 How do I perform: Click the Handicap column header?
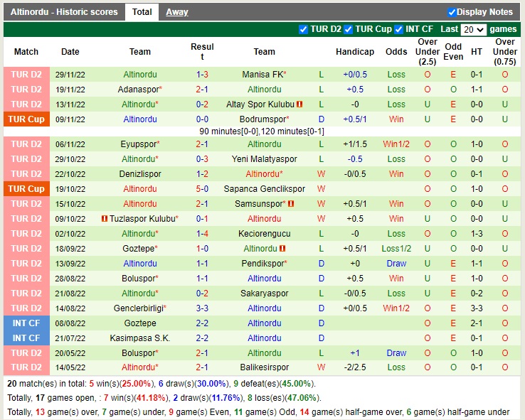355,52
